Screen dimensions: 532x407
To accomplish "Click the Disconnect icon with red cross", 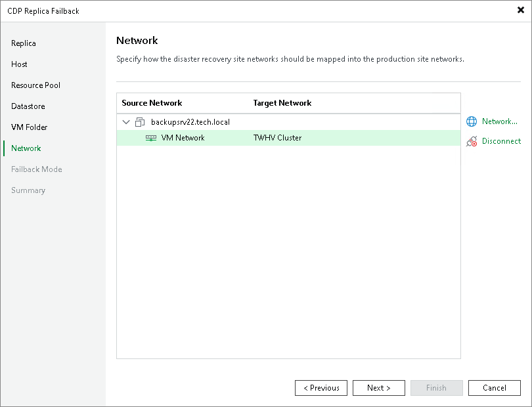I will click(472, 141).
